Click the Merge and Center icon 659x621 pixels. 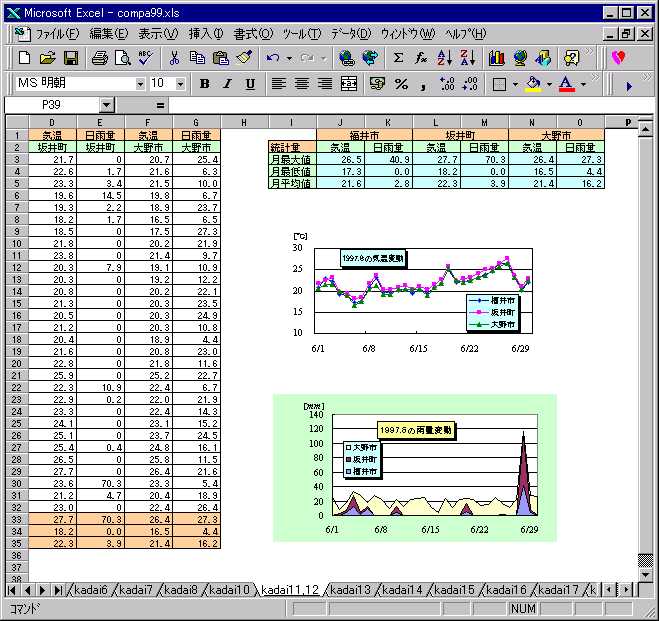click(x=349, y=84)
